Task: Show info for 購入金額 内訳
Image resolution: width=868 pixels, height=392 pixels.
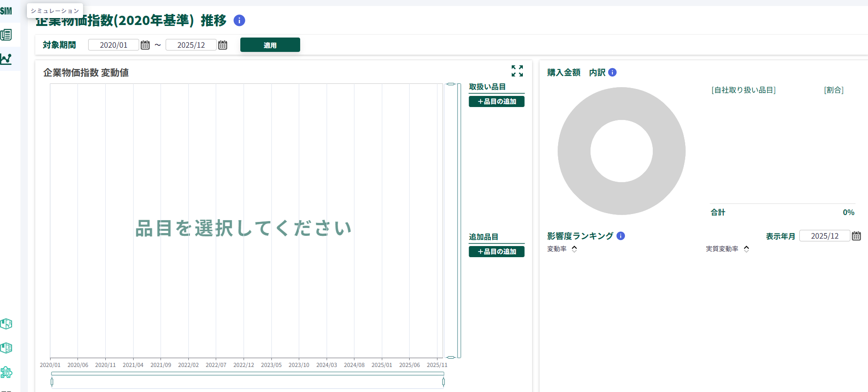Action: pos(612,72)
